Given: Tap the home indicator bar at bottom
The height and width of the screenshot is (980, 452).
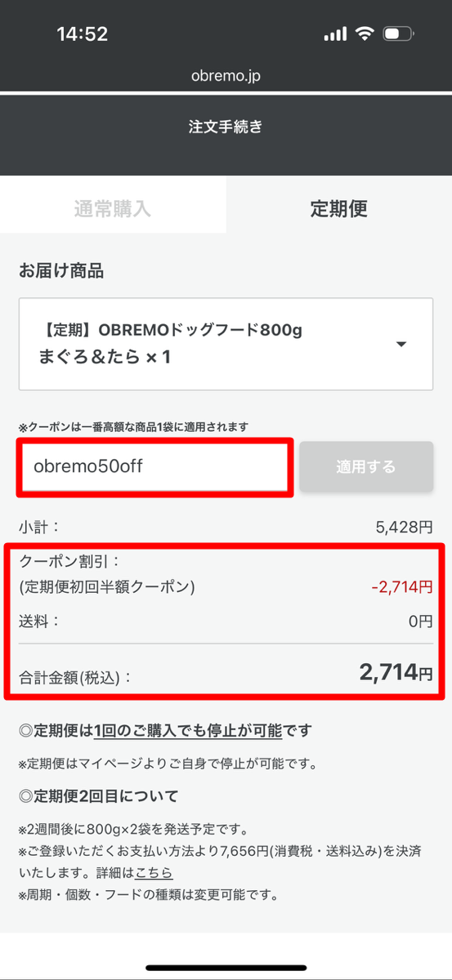Looking at the screenshot, I should 226,968.
